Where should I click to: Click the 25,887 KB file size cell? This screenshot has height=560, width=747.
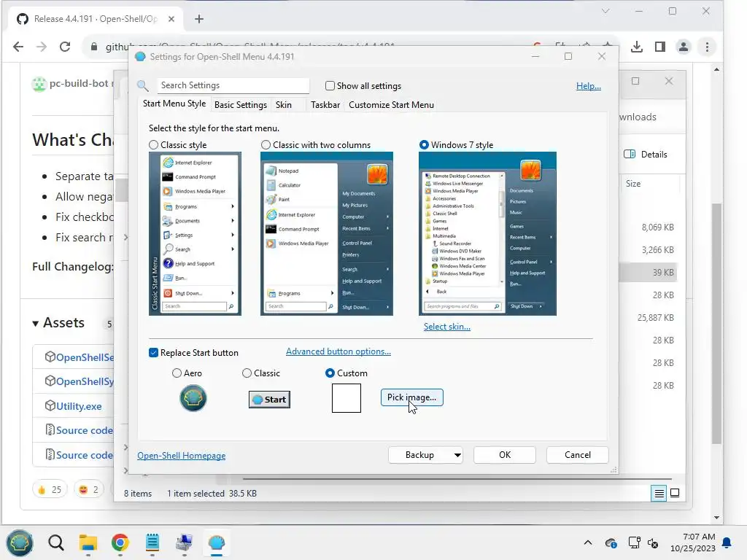[x=656, y=318]
